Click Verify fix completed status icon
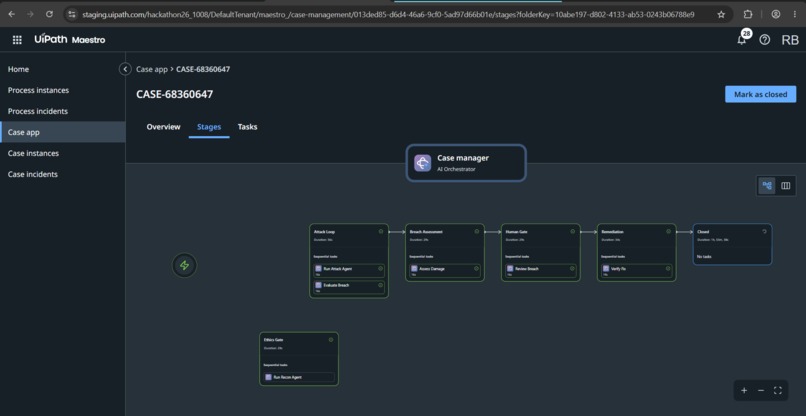This screenshot has height=416, width=806. 668,268
